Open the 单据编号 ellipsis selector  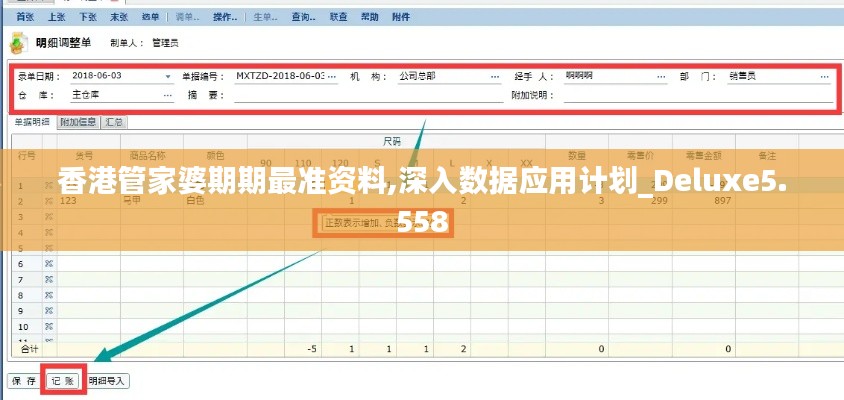332,77
